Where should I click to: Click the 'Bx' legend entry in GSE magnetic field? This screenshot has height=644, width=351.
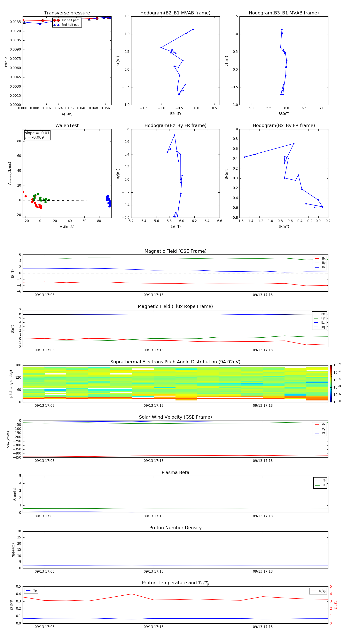pyautogui.click(x=320, y=259)
